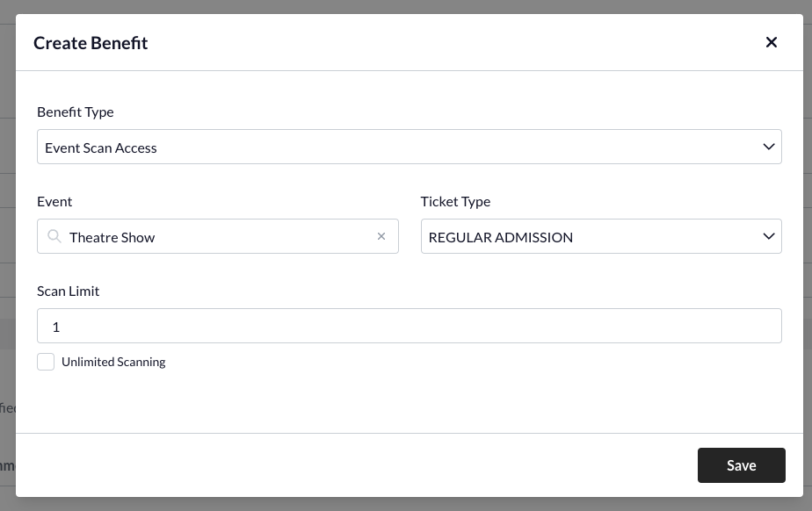Image resolution: width=812 pixels, height=511 pixels.
Task: Click the Ticket Type chevron arrow
Action: 768,236
